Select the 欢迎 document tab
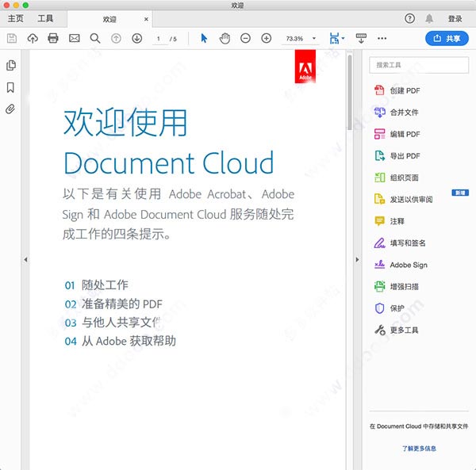Screen dimensions: 476x470 109,19
